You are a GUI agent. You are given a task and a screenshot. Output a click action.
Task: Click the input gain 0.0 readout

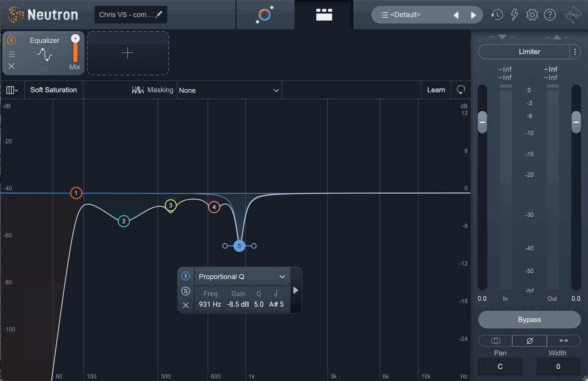point(482,299)
